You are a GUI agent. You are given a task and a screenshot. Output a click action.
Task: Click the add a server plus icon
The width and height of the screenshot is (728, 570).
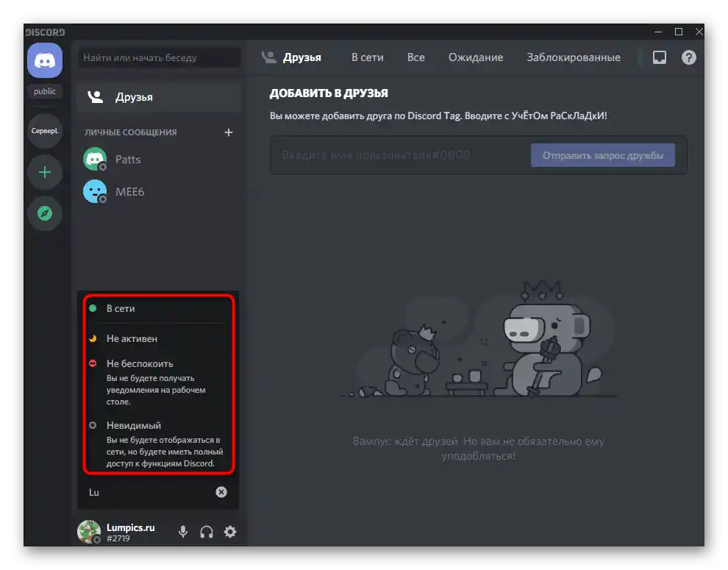(x=45, y=172)
